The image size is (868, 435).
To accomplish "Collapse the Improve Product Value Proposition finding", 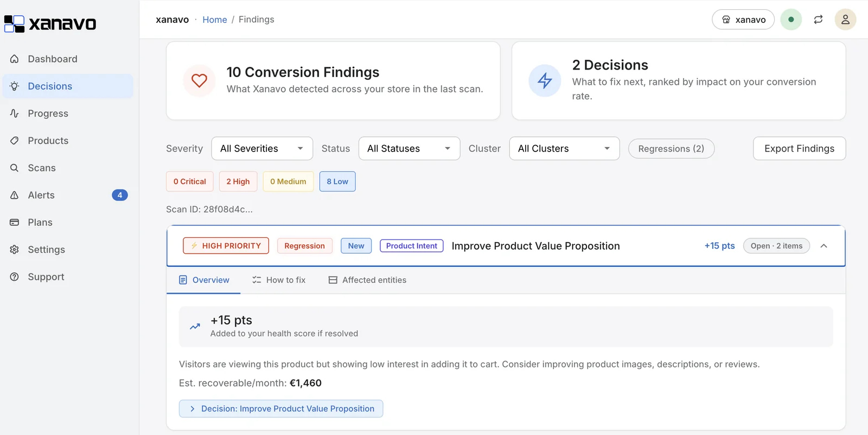I will (x=824, y=246).
